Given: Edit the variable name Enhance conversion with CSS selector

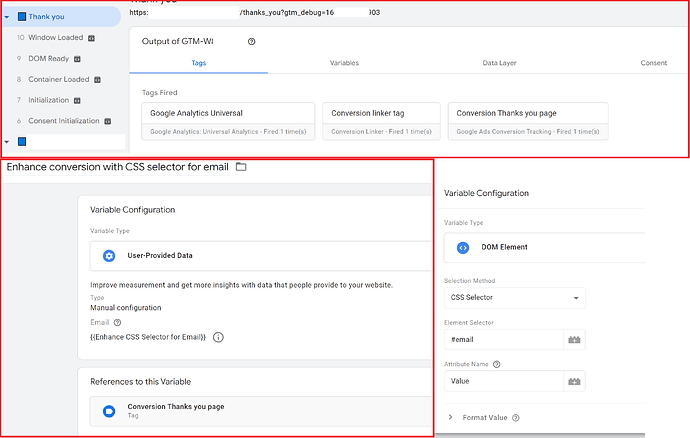Looking at the screenshot, I should click(117, 167).
